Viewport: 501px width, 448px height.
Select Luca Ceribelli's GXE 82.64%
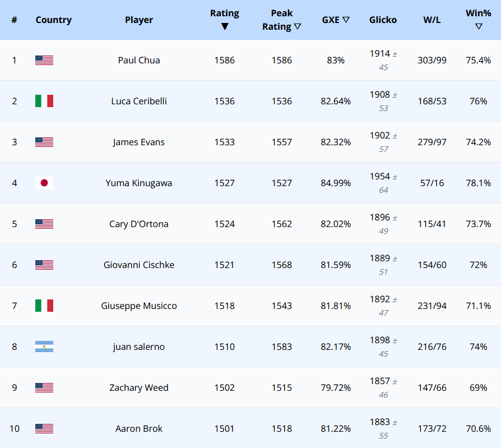336,101
